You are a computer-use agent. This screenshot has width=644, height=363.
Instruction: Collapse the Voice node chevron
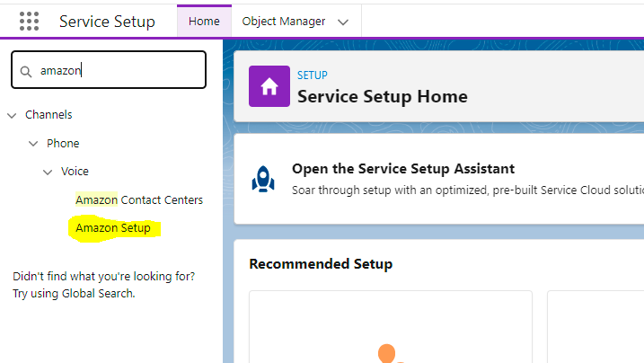(48, 172)
